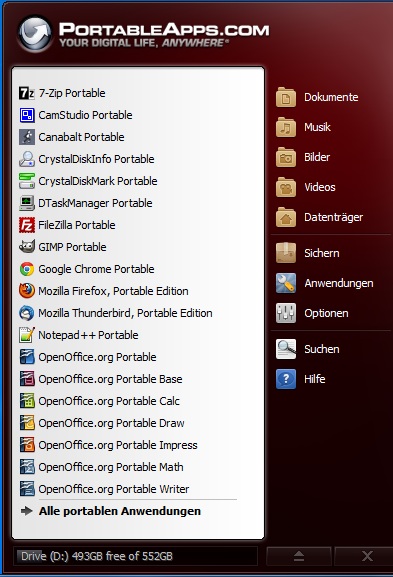Click the Sichern backup box icon
Viewport: 393px width, 577px height.
coord(286,253)
